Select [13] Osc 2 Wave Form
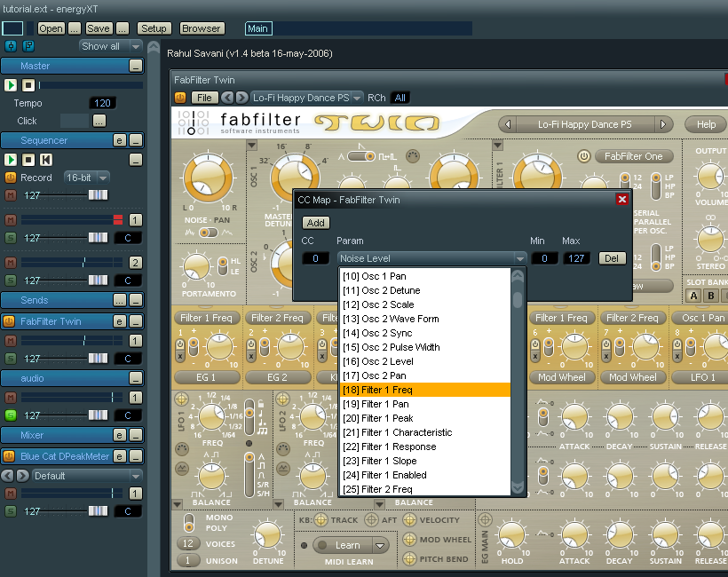 point(425,319)
